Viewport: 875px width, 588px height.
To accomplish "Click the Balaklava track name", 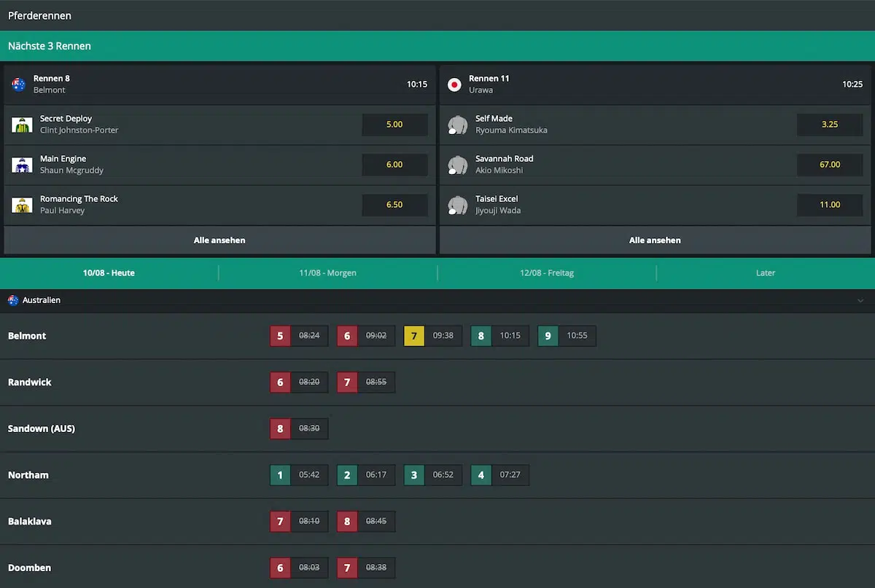I will click(29, 522).
